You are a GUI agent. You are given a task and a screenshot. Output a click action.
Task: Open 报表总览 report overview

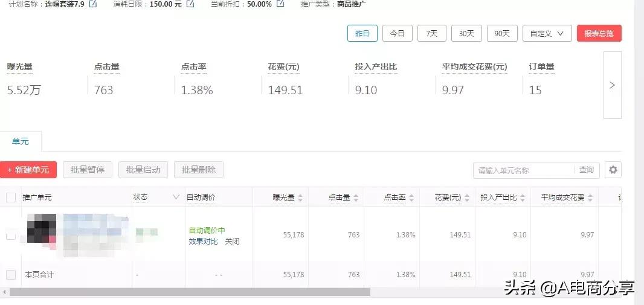(x=599, y=34)
